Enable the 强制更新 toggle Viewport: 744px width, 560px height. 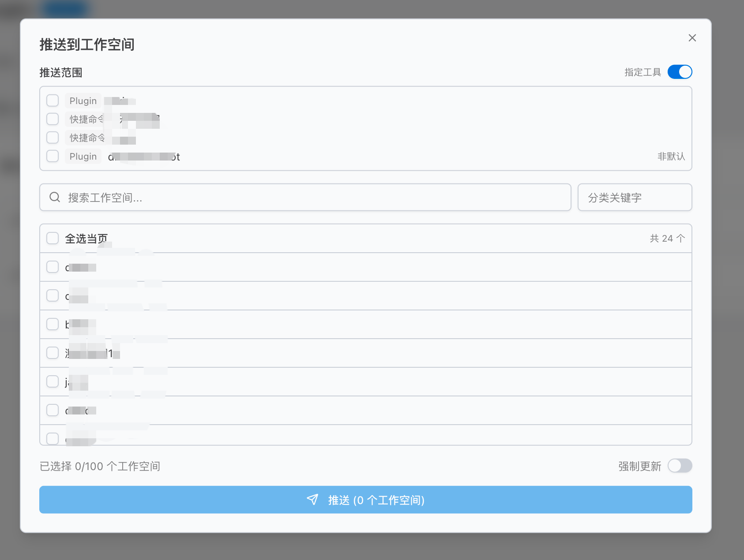tap(680, 466)
